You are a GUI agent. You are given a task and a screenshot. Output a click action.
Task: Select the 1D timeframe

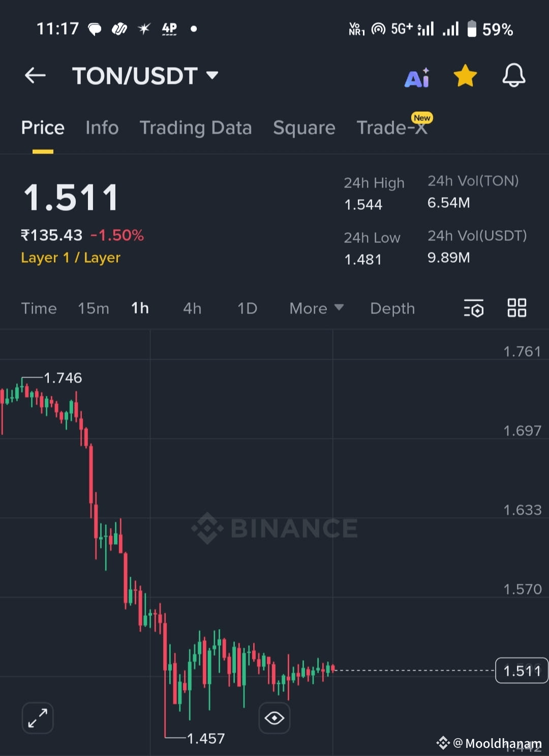(x=248, y=308)
